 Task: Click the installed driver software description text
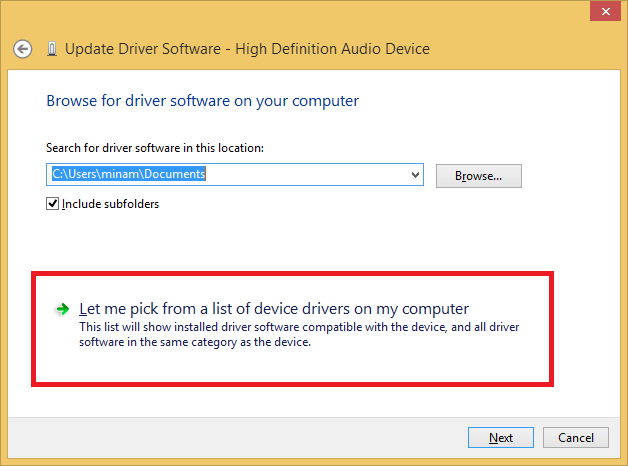click(299, 335)
